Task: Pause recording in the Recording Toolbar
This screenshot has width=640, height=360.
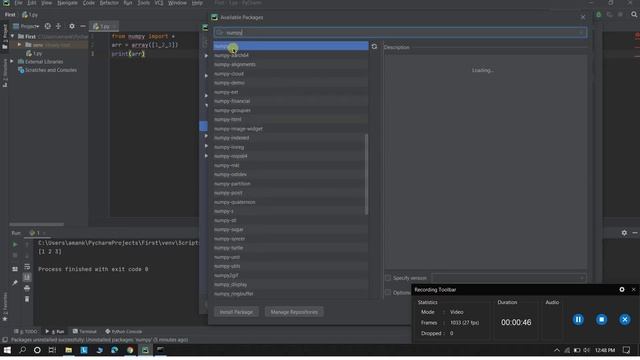Action: click(x=578, y=320)
